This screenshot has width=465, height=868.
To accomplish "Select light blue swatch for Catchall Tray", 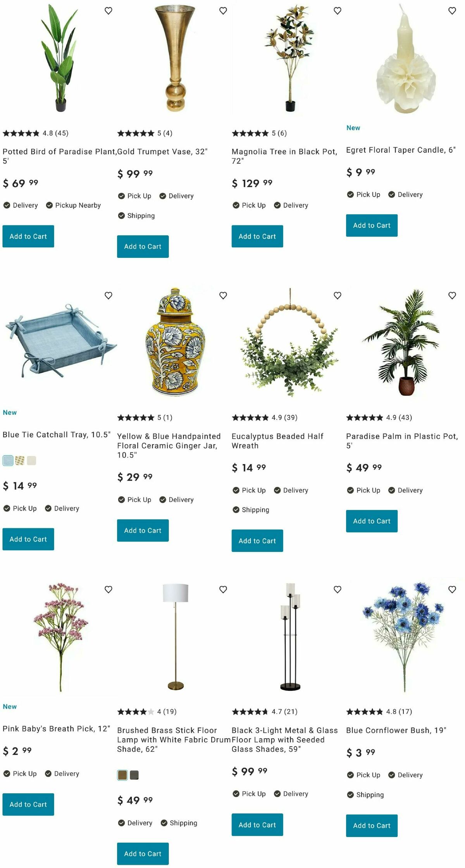I will [x=8, y=461].
